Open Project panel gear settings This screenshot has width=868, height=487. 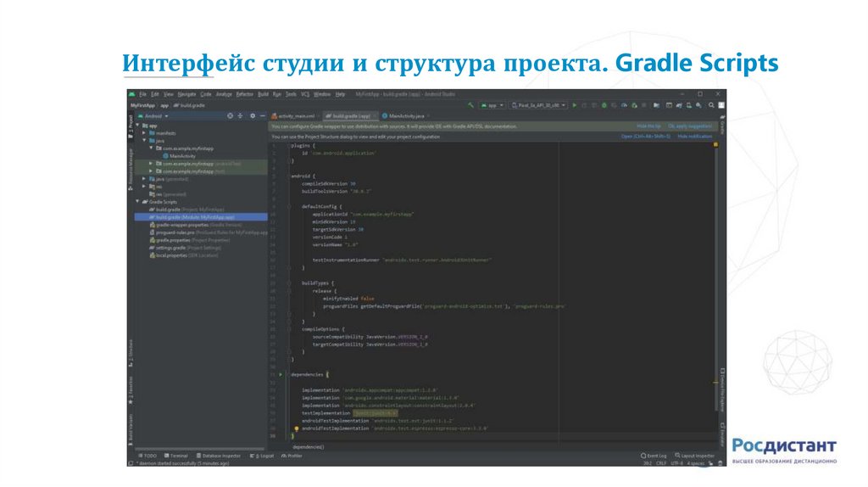253,115
